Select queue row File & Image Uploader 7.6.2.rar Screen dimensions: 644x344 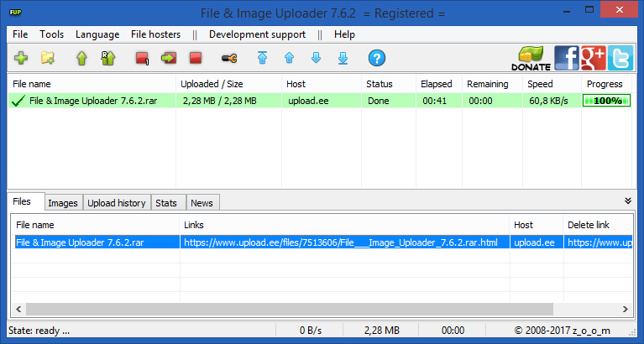[320, 101]
